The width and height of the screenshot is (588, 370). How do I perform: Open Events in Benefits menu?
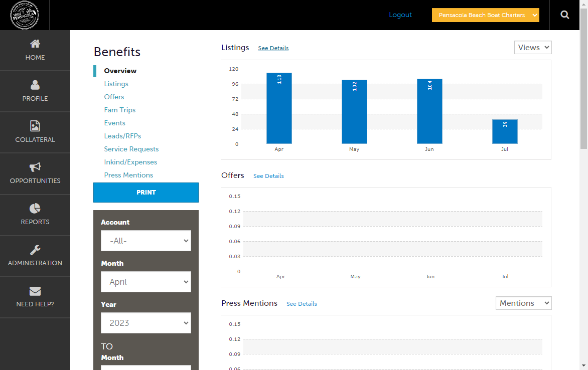114,123
